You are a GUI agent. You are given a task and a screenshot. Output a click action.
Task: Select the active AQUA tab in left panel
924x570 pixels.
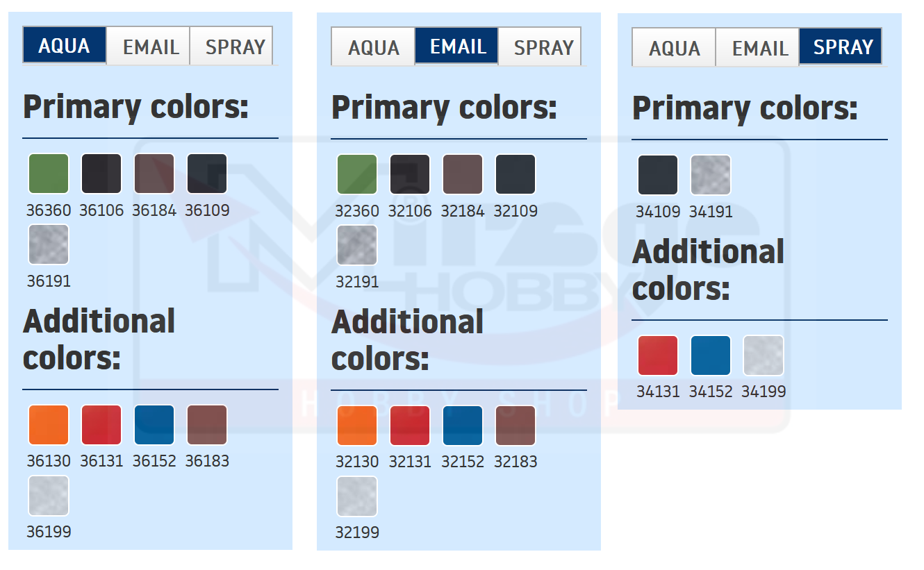tap(64, 46)
